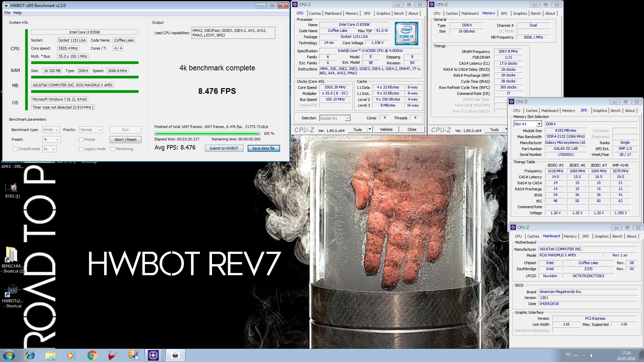Open the HWBOTx2... Shortcut desktop icon
644x362 pixels.
(x=13, y=296)
